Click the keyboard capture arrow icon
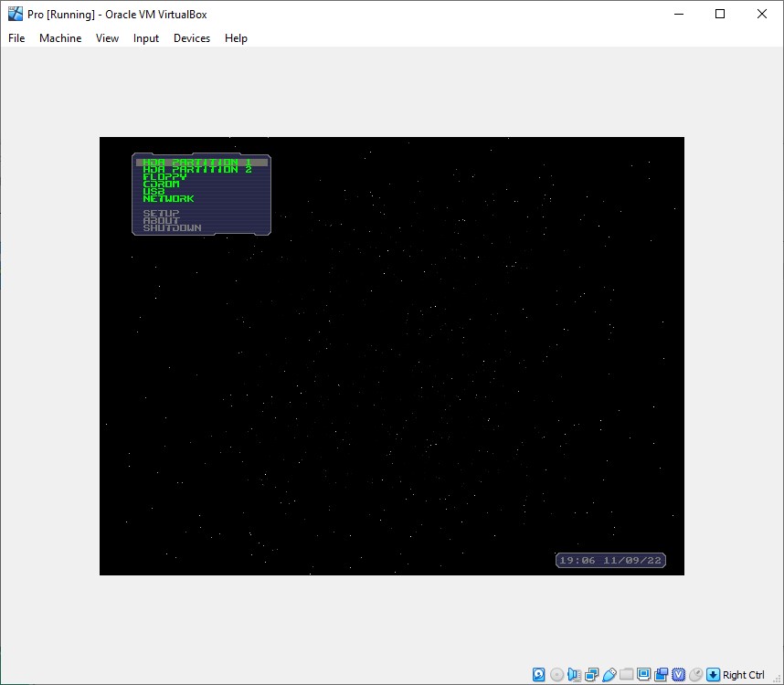 pyautogui.click(x=714, y=675)
